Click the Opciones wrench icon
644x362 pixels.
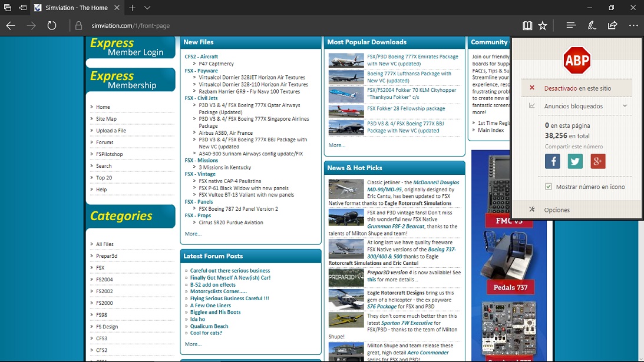[x=532, y=210]
